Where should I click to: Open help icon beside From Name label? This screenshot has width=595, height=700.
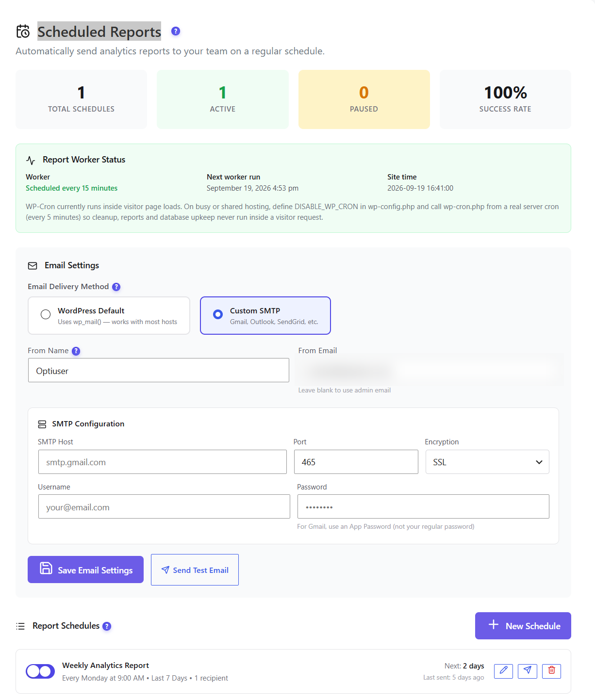pos(76,351)
